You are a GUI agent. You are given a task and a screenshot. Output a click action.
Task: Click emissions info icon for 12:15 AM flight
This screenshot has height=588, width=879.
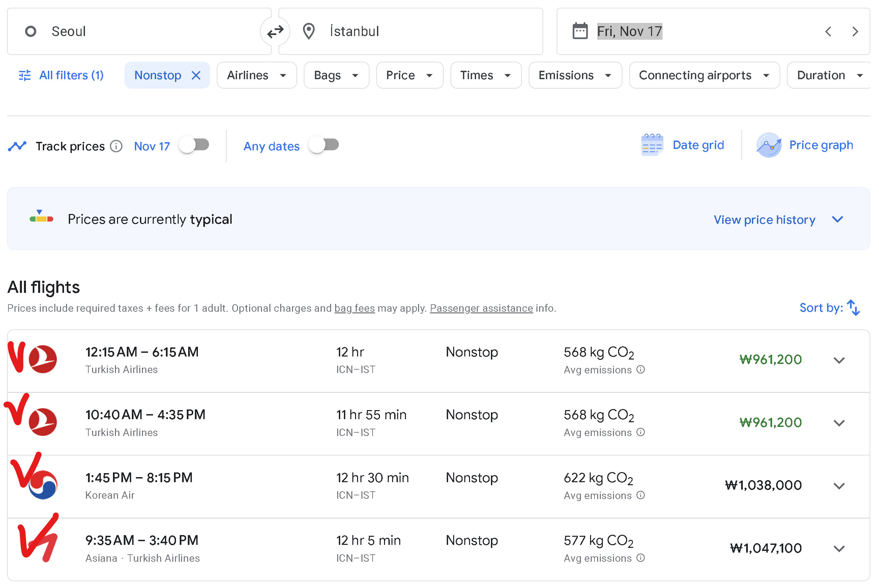641,370
